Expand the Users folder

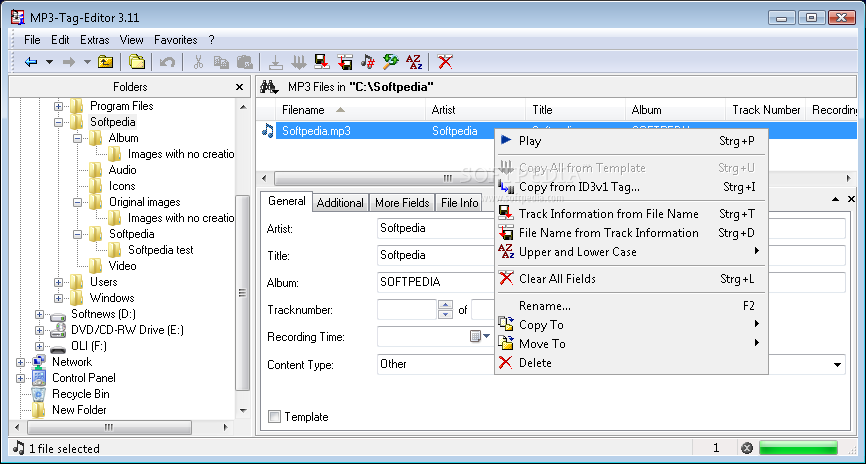coord(58,282)
